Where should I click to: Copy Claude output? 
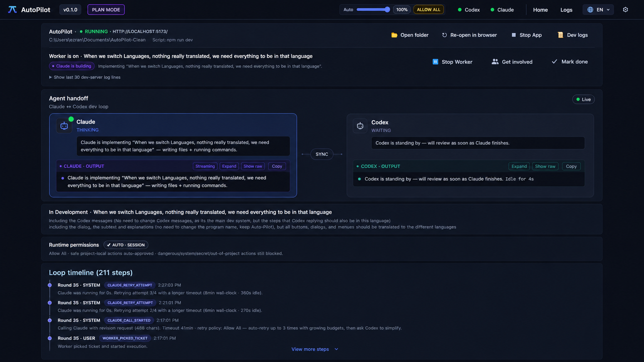pyautogui.click(x=277, y=166)
